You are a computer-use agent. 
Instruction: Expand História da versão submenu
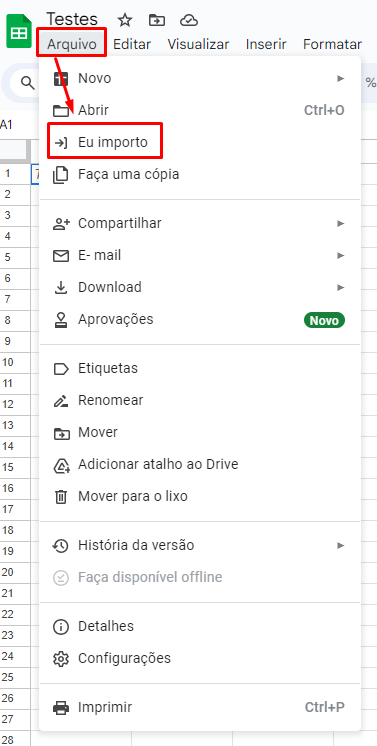[340, 545]
